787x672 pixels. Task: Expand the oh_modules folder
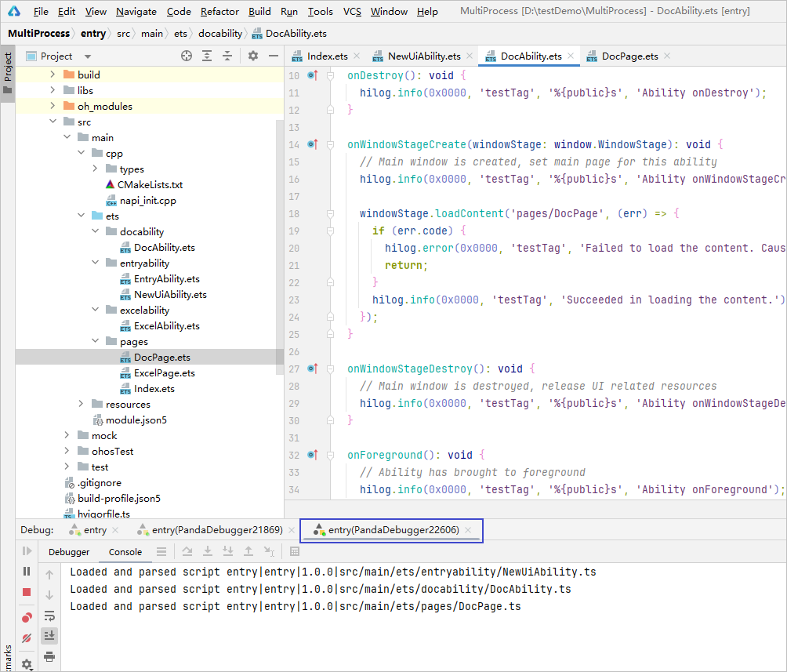pos(53,107)
